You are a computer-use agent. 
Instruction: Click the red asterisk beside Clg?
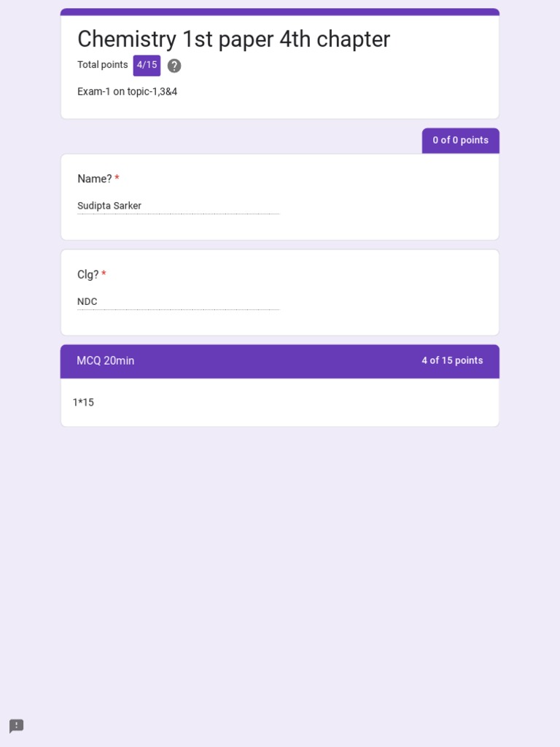pos(104,274)
